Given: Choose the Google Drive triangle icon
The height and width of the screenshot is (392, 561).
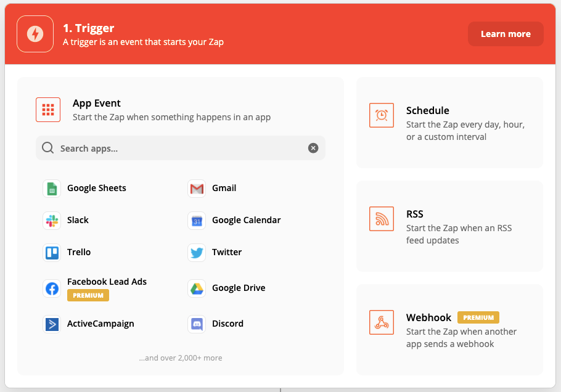Looking at the screenshot, I should 197,288.
